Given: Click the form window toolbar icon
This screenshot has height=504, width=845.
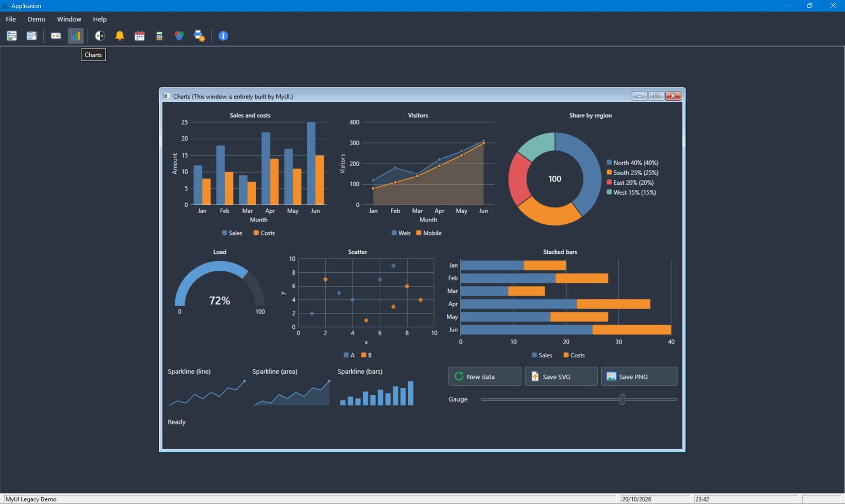Looking at the screenshot, I should (12, 36).
